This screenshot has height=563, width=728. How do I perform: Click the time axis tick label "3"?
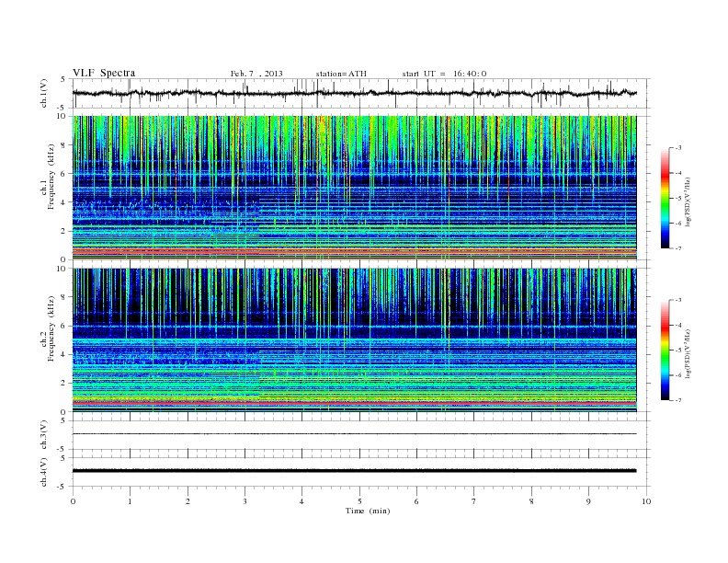(x=245, y=501)
